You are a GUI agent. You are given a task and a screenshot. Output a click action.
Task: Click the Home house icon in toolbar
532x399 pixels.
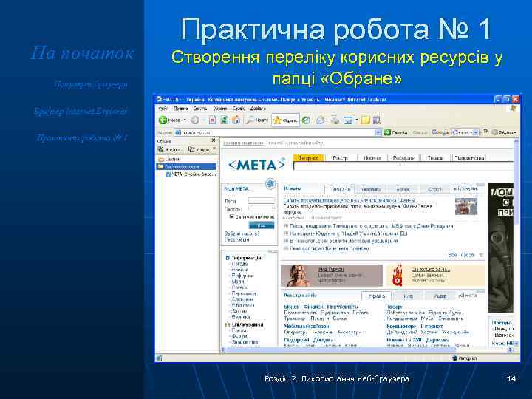(x=236, y=120)
